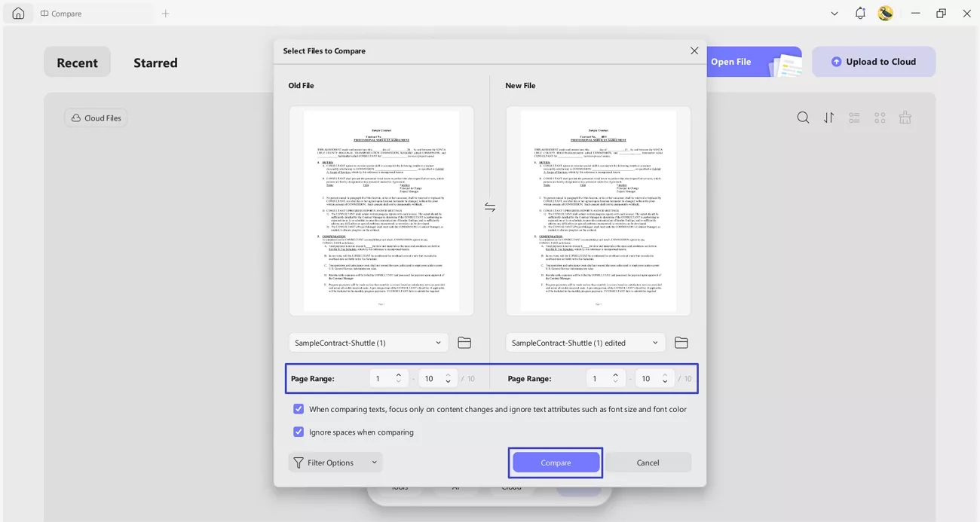The width and height of the screenshot is (980, 522).
Task: Swap old and new files icon
Action: click(x=490, y=207)
